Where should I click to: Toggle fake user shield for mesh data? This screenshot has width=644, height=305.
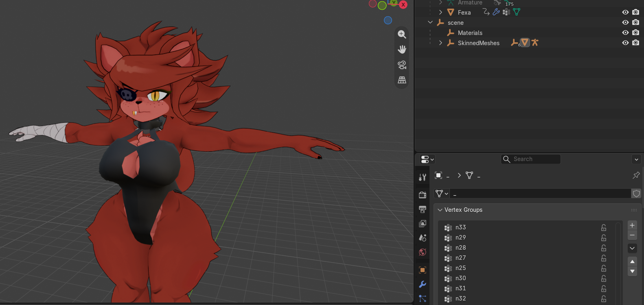[x=636, y=194]
